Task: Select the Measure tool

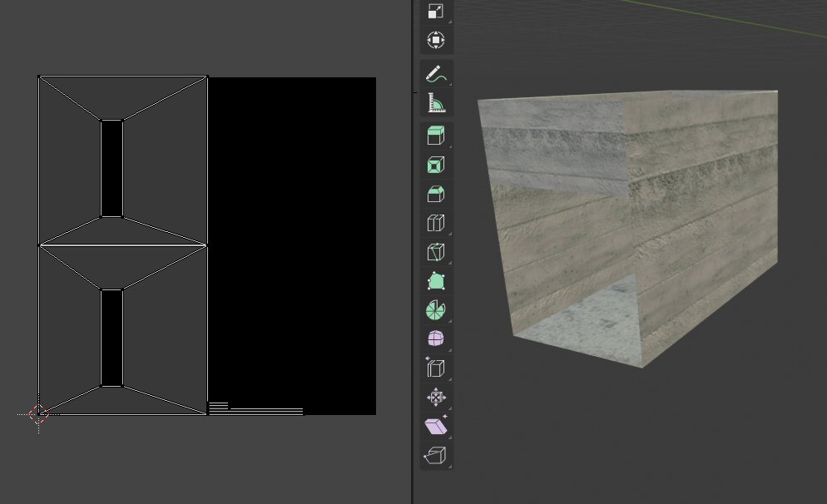Action: click(x=436, y=103)
